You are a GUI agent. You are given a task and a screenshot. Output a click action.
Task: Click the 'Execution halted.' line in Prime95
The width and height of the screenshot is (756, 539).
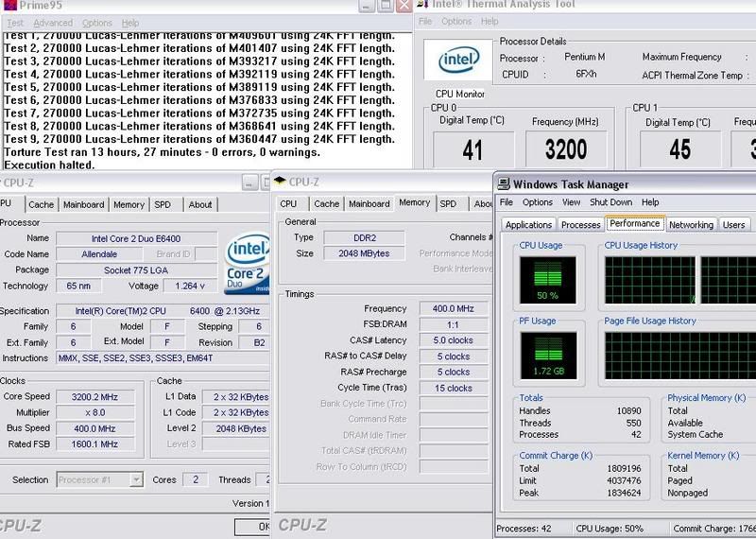coord(49,165)
